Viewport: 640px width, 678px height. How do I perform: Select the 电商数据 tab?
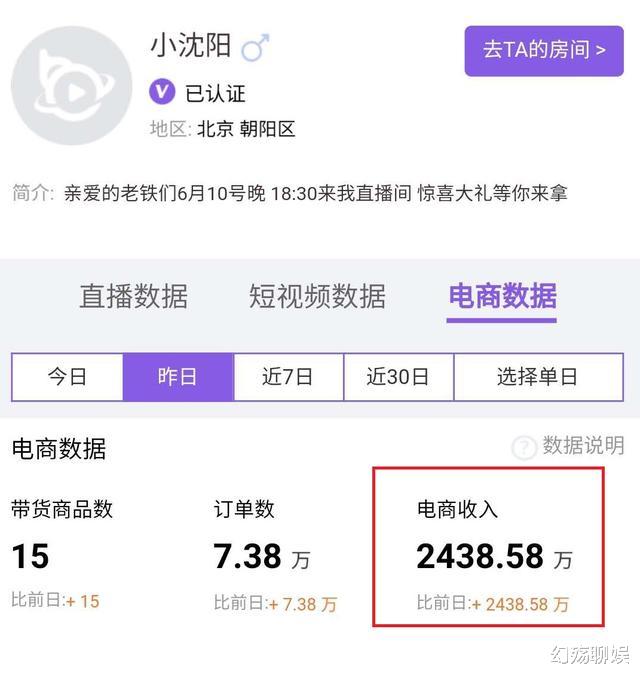click(x=502, y=296)
